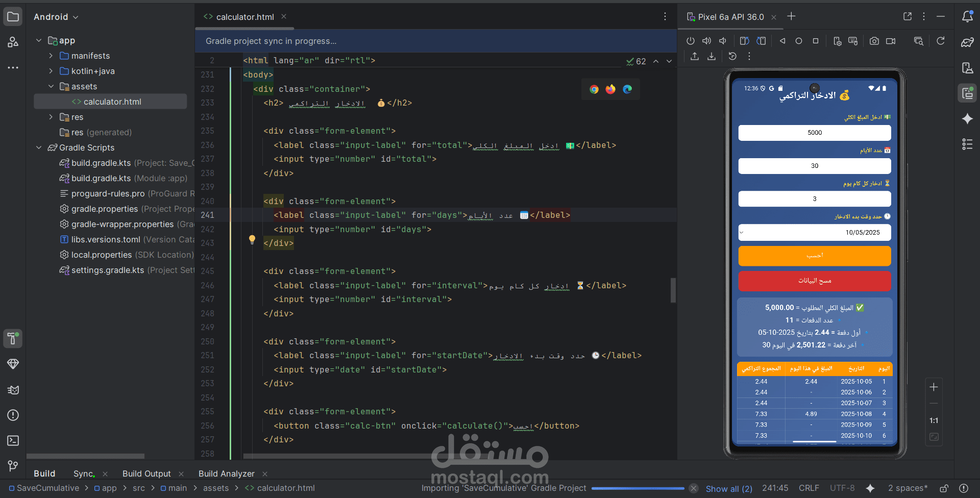The image size is (980, 498).
Task: Go to next highlighted problem arrow
Action: point(669,61)
